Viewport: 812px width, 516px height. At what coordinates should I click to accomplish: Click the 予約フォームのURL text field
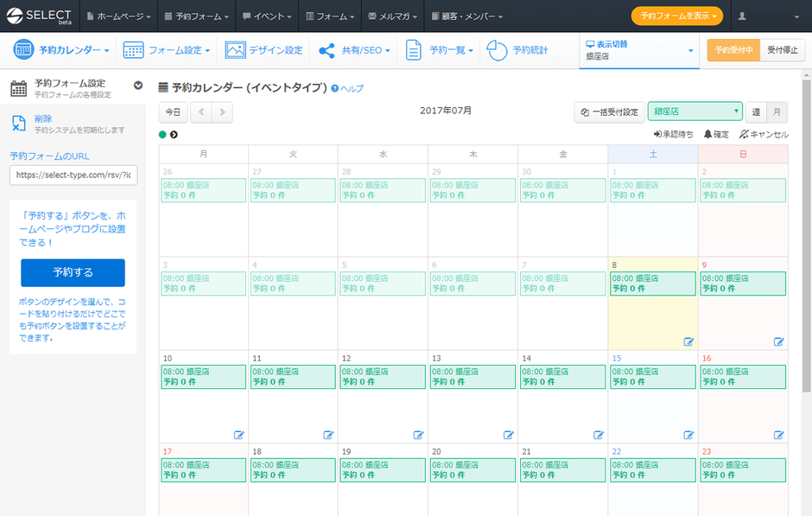coord(73,175)
